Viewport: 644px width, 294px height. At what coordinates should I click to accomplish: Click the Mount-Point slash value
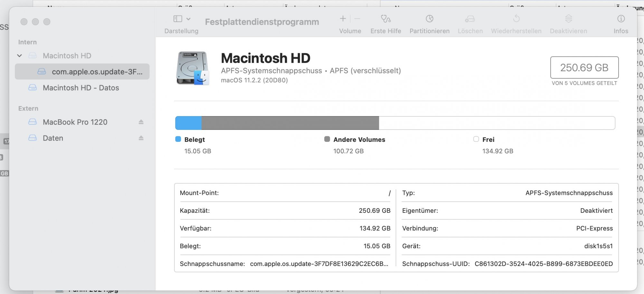389,193
